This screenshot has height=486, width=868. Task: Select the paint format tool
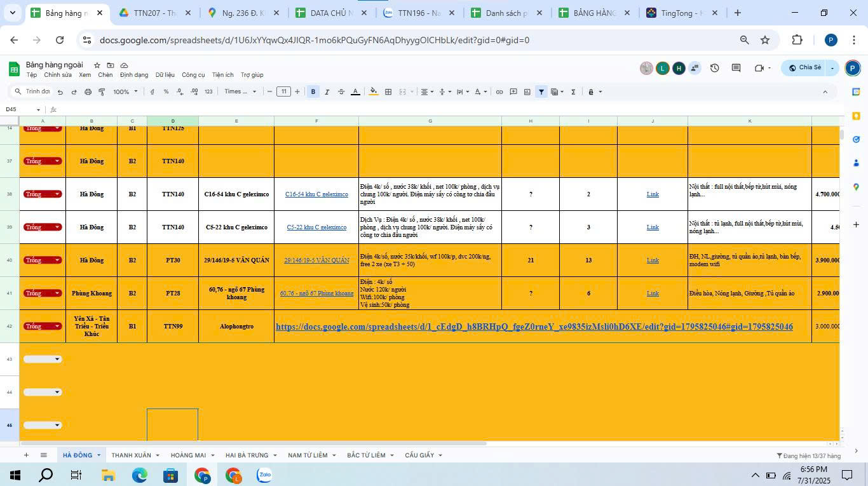[102, 92]
